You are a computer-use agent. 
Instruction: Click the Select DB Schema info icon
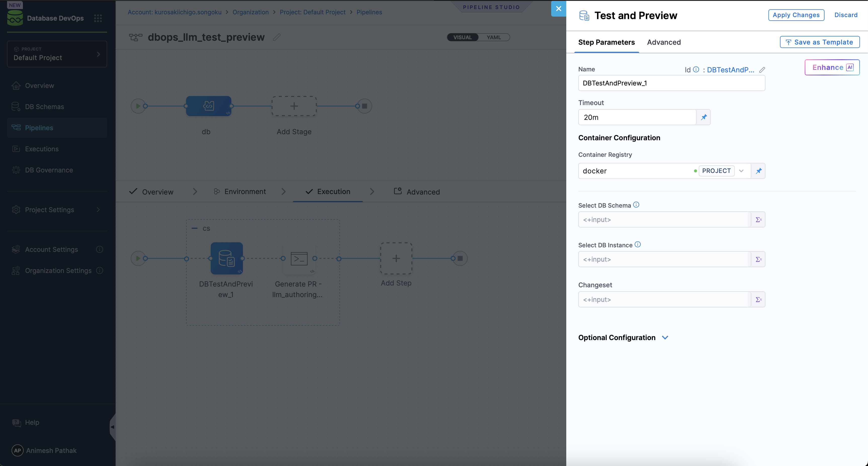(x=636, y=204)
